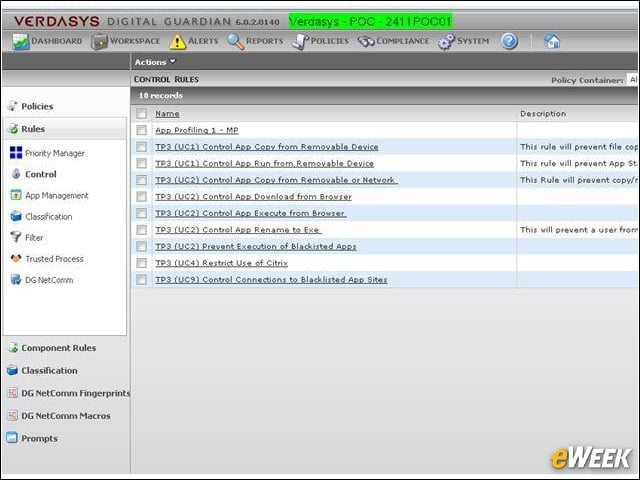The width and height of the screenshot is (640, 480).
Task: Check the App Profiling 1 - MP row
Action: click(142, 130)
